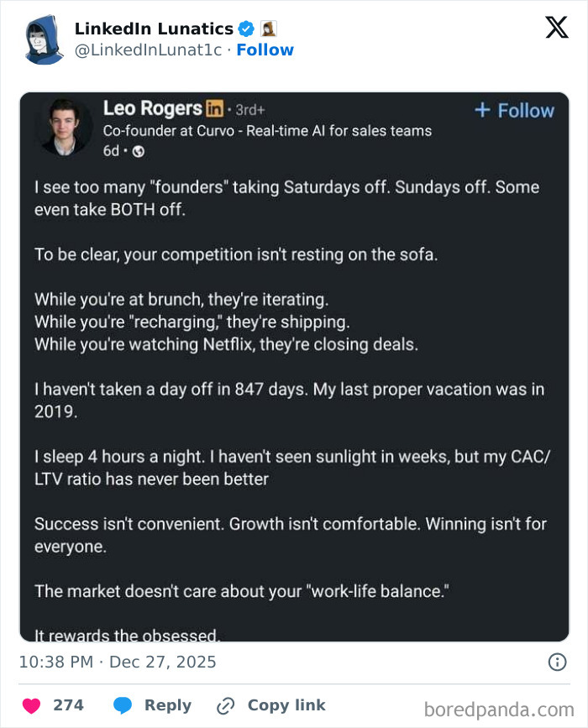
Task: Click Leo Rogers' profile photo
Action: click(x=65, y=126)
